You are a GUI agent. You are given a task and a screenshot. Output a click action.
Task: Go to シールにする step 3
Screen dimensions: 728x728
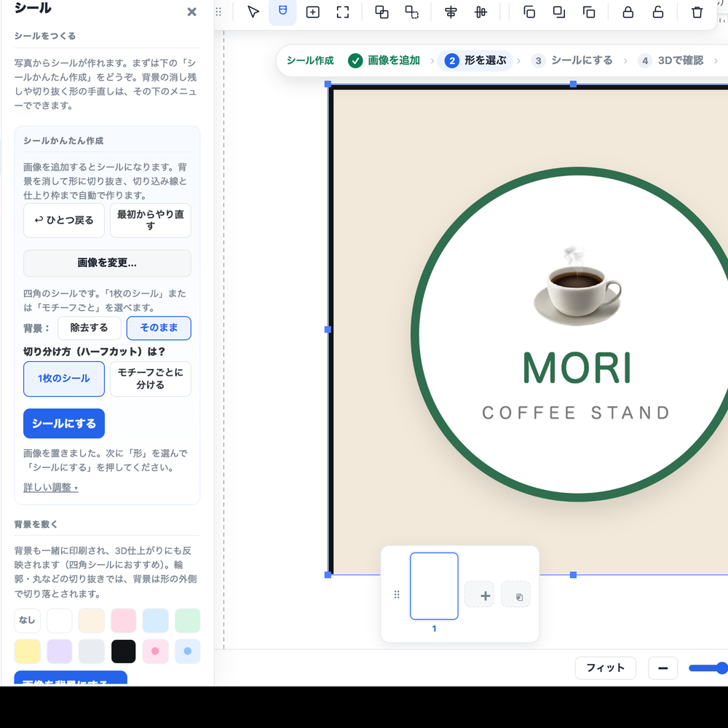(572, 60)
